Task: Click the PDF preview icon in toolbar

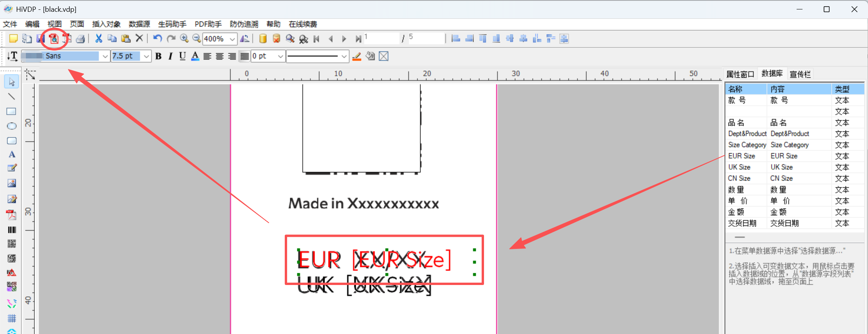Action: tap(54, 38)
